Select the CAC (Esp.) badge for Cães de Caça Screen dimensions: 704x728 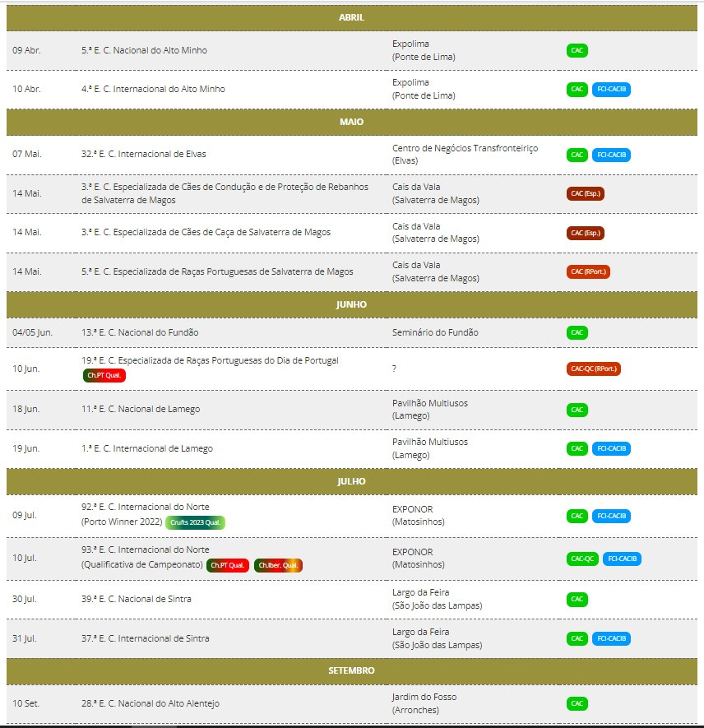(x=585, y=233)
